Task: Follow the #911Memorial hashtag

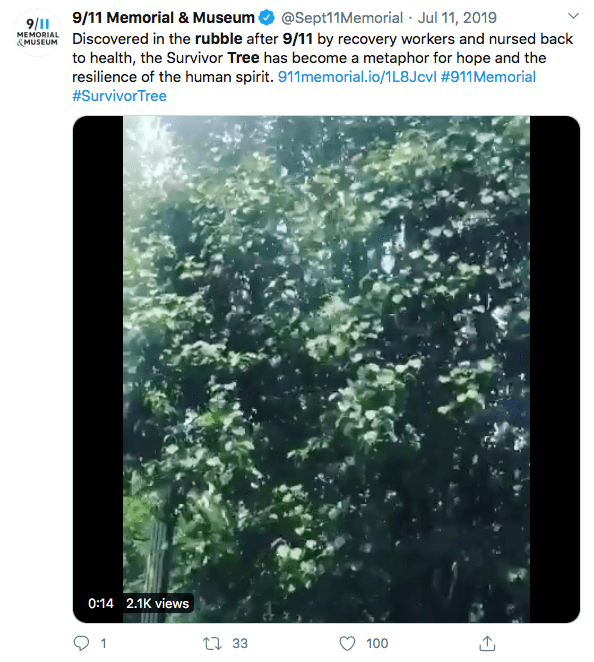Action: click(488, 77)
